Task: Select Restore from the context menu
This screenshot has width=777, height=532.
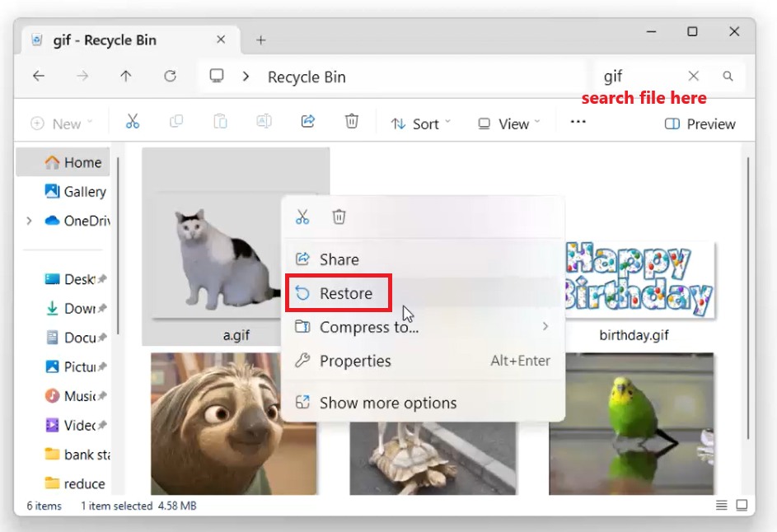Action: pyautogui.click(x=338, y=292)
